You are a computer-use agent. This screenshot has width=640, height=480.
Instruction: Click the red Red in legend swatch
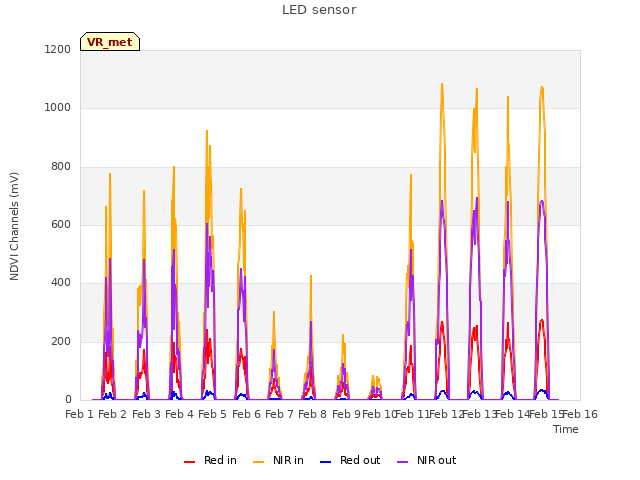189,462
